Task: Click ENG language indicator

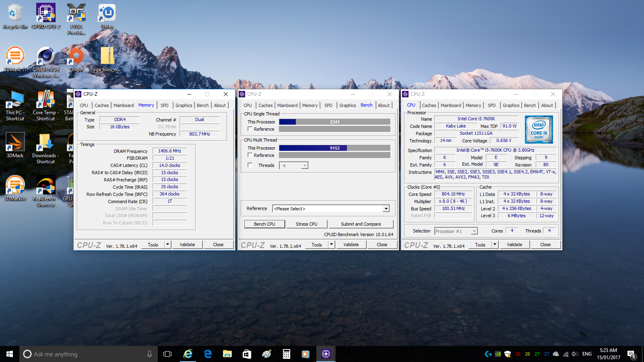Action: tap(587, 354)
